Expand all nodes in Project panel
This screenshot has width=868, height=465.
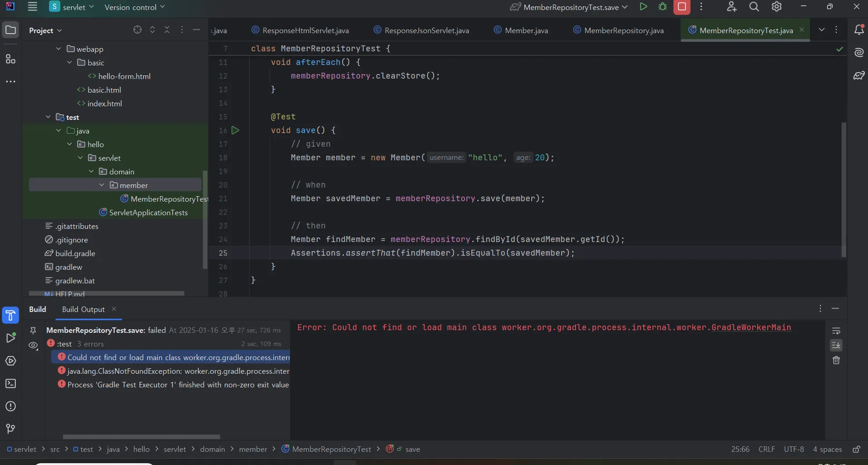152,30
